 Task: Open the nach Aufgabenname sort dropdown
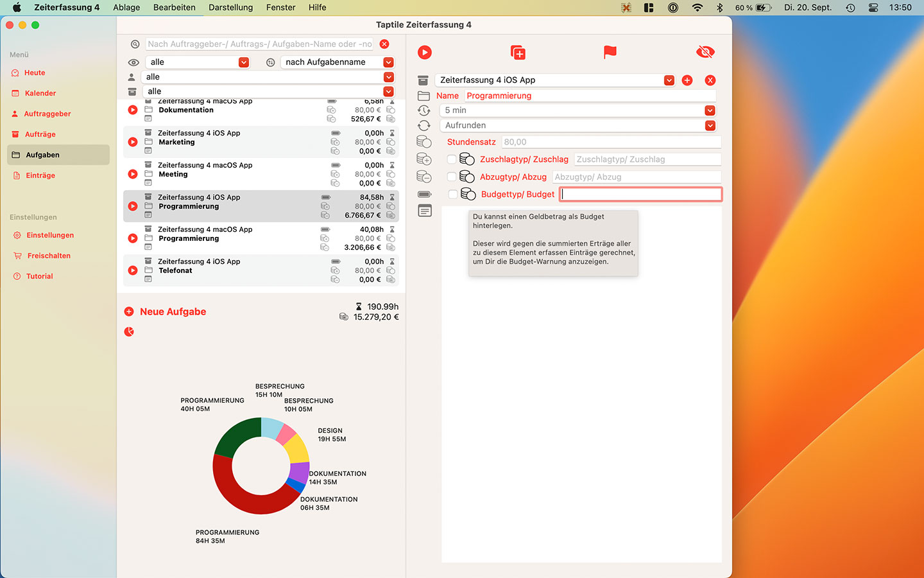coord(338,62)
